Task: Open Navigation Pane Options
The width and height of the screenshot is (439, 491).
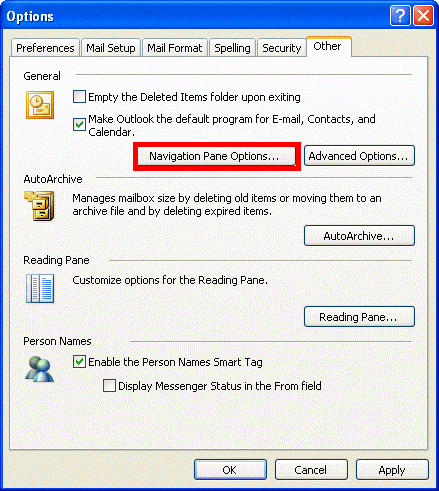Action: coord(217,156)
